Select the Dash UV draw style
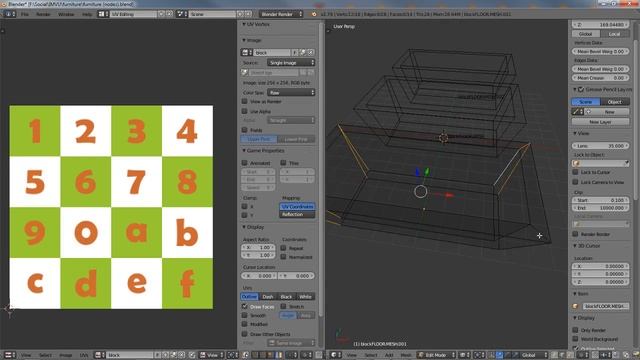Screen dimensions: 640x360 coord(268,297)
